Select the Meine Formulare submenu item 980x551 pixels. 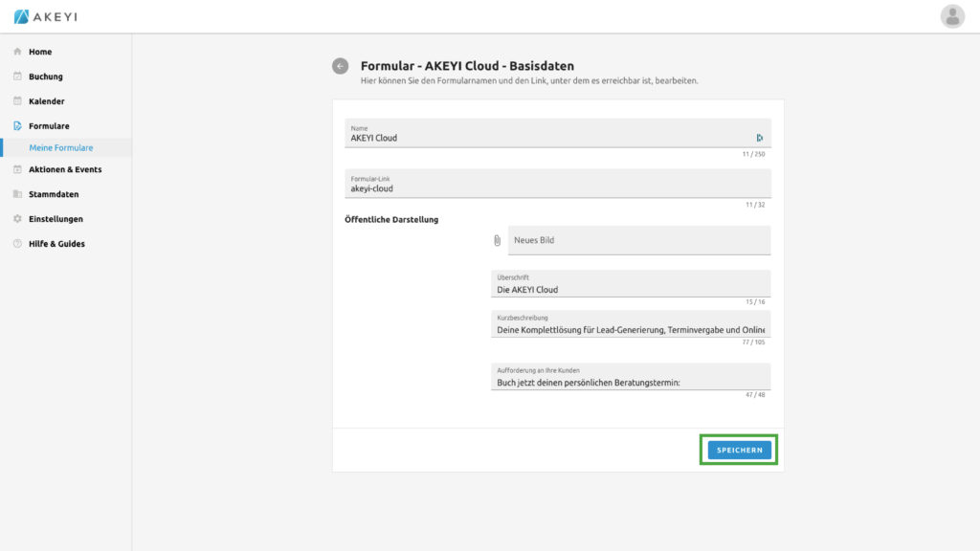point(61,148)
